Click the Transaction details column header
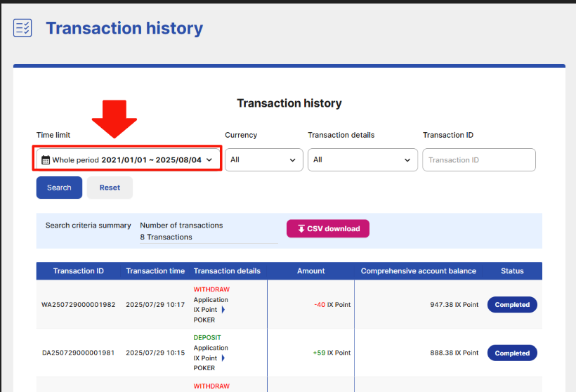Image resolution: width=576 pixels, height=392 pixels. tap(227, 271)
